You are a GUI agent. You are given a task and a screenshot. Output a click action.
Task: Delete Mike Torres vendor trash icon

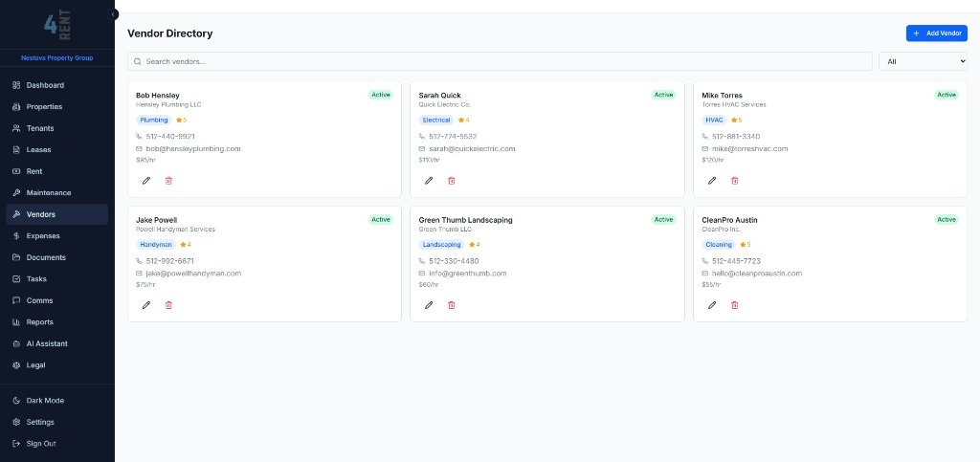[x=734, y=181]
